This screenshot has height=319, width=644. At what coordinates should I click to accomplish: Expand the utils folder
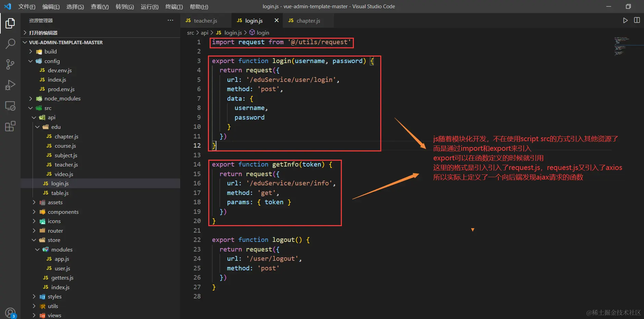[x=100, y=306]
